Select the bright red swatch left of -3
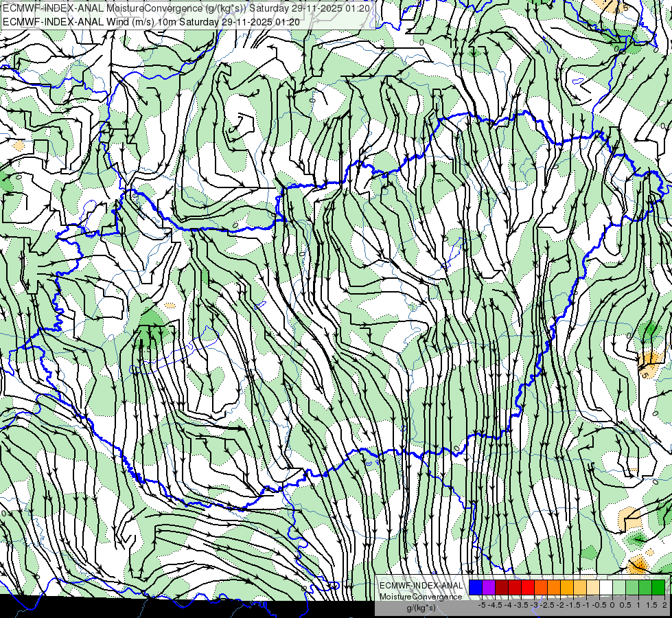Viewport: 672px width, 618px height. coord(528,587)
